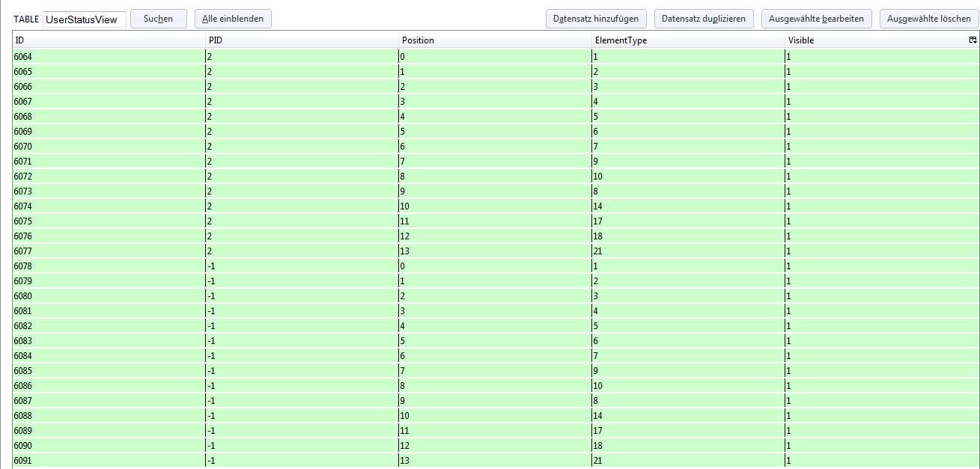The image size is (980, 469).
Task: Click Datensatz duplizieren button
Action: click(x=704, y=19)
